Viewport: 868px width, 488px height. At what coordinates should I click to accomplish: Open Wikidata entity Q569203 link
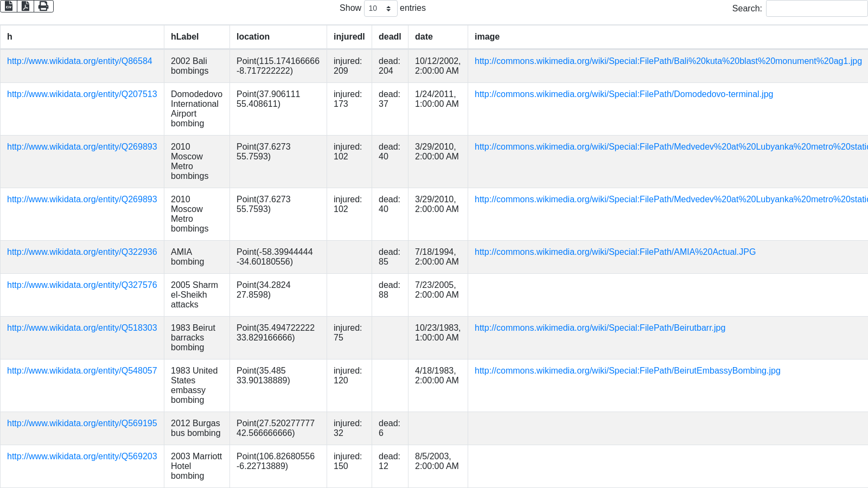tap(82, 457)
